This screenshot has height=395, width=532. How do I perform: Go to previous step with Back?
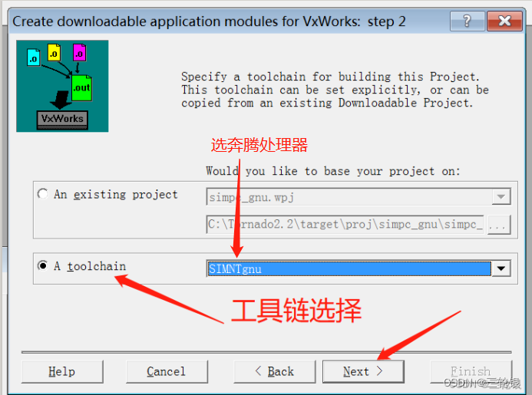point(274,371)
